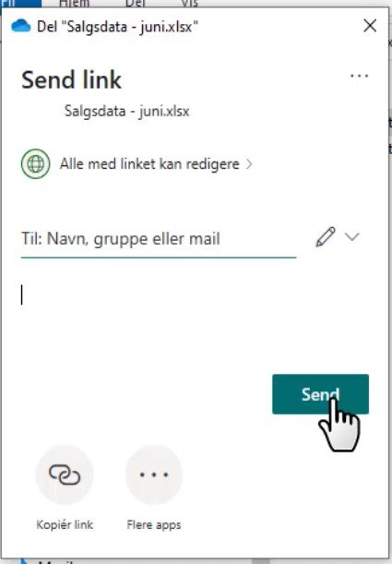
Task: Click the 'Til: Navn, gruppe eller mail' field
Action: [159, 239]
